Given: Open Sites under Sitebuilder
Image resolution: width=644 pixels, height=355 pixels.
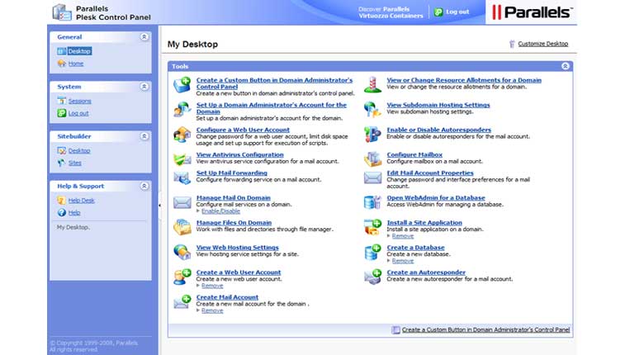Looking at the screenshot, I should point(75,163).
